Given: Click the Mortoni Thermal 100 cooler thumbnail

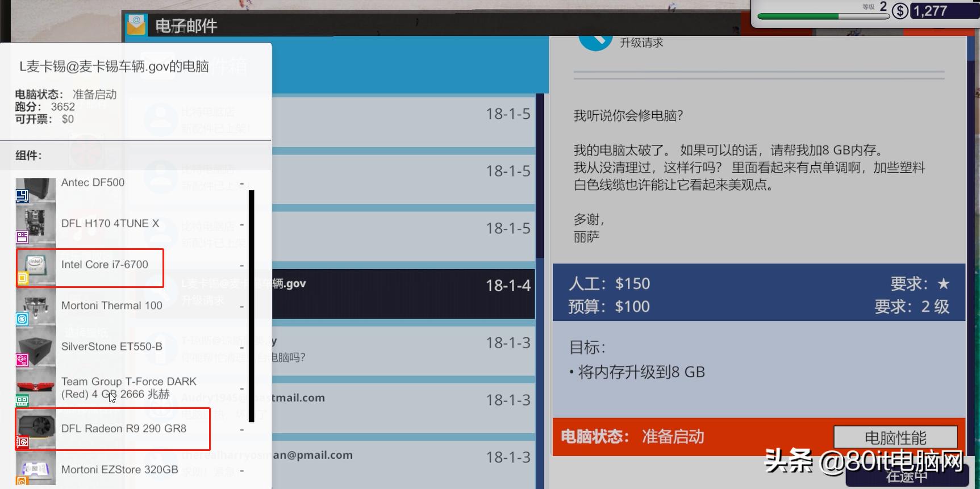Looking at the screenshot, I should coord(36,307).
